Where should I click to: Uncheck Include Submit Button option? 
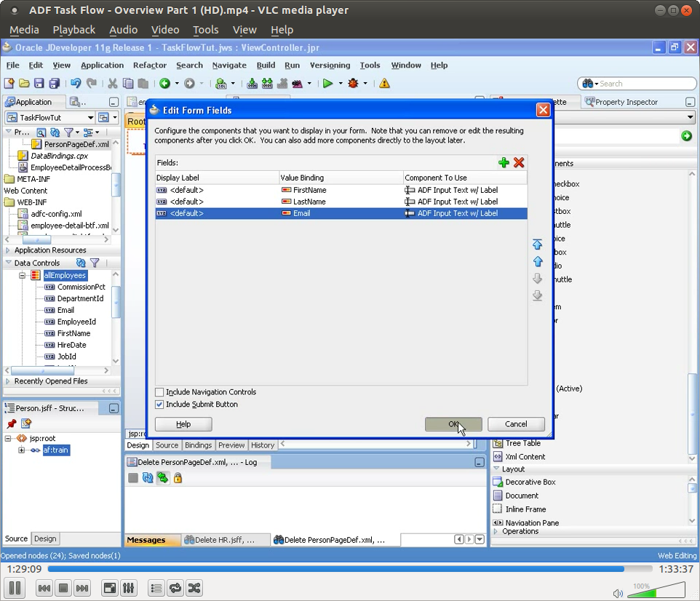[x=159, y=404]
